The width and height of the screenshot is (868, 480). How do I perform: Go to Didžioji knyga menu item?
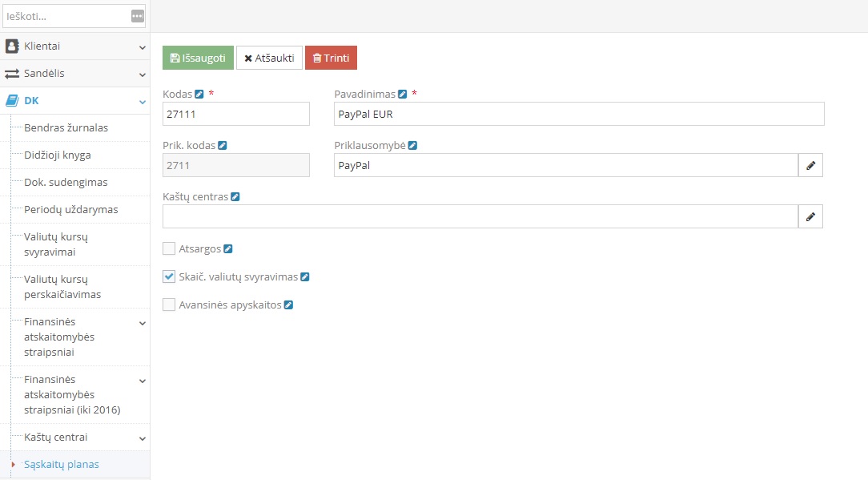tap(57, 155)
